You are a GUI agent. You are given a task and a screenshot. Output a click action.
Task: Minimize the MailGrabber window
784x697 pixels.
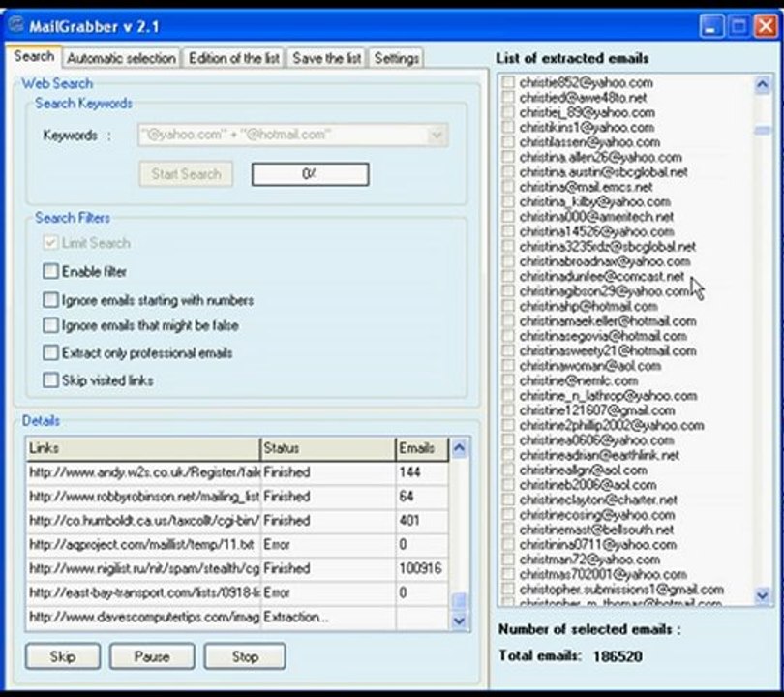(710, 26)
